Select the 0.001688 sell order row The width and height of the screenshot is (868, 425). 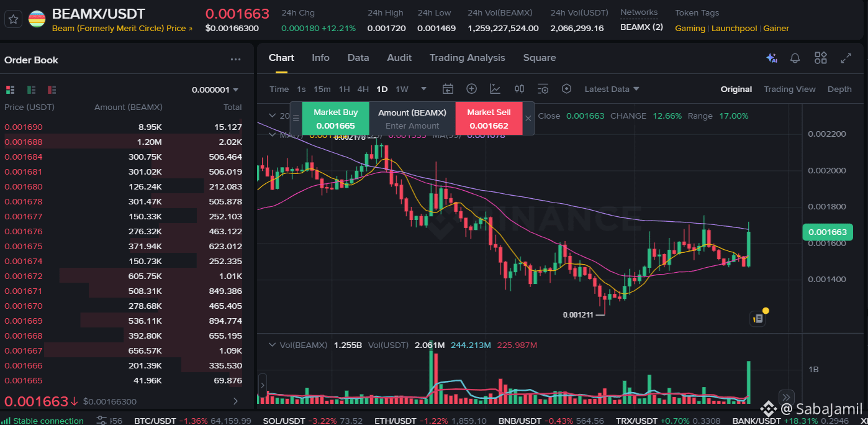[x=123, y=142]
